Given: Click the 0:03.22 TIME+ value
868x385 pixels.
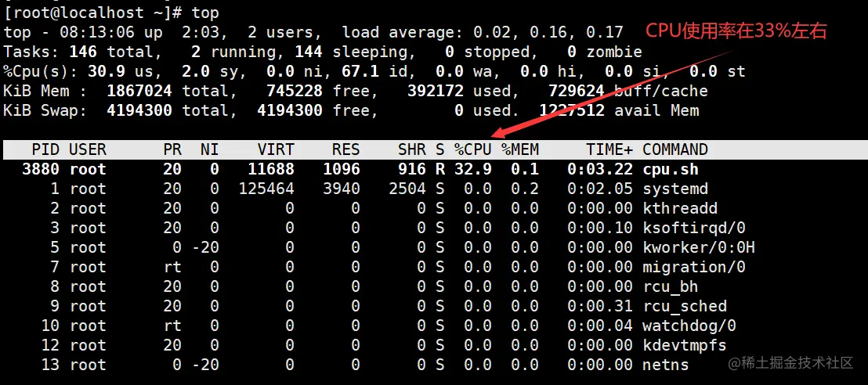Looking at the screenshot, I should click(x=599, y=169).
